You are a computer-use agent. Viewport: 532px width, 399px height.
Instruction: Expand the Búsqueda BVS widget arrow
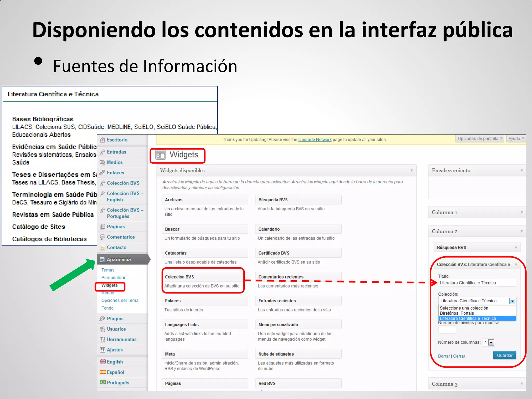(516, 248)
